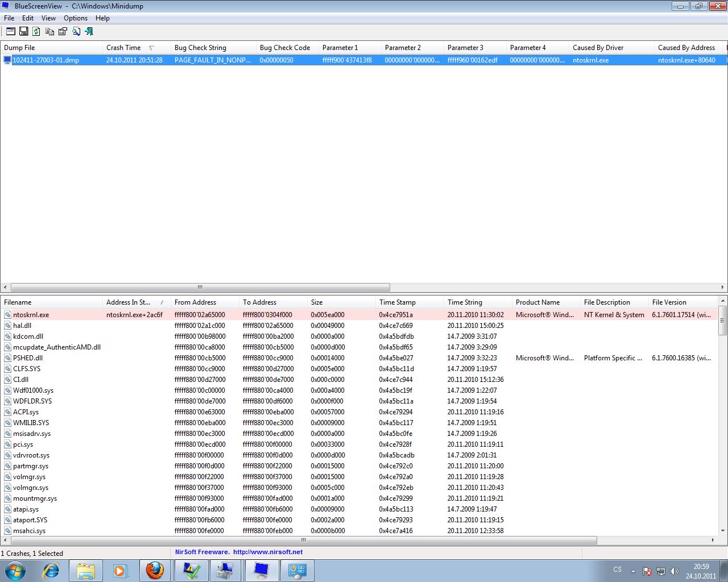Image resolution: width=728 pixels, height=582 pixels.
Task: Select the 102411-27003-01.dmp crash row
Action: click(364, 60)
